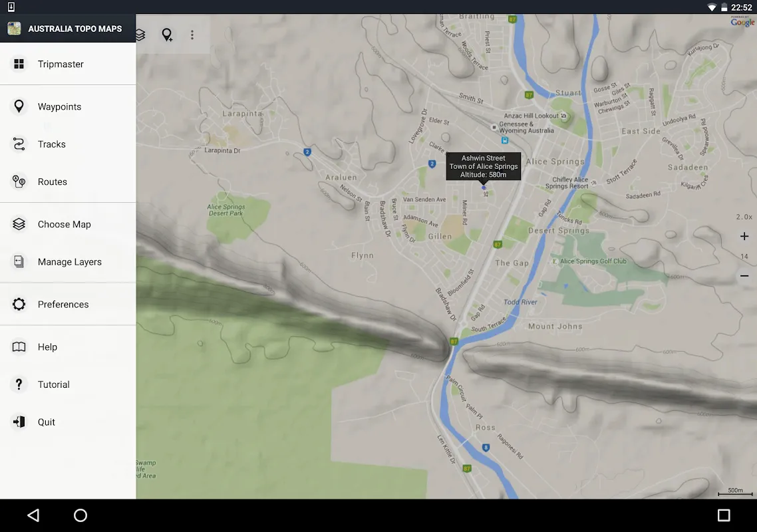Zoom in with the plus button
Viewport: 757px width, 532px height.
point(744,236)
